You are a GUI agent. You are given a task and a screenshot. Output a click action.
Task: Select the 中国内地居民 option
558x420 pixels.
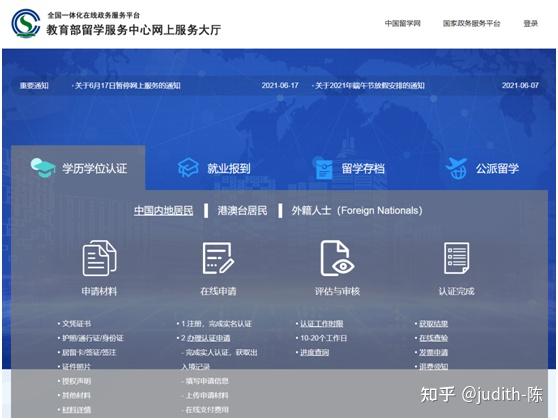(163, 210)
